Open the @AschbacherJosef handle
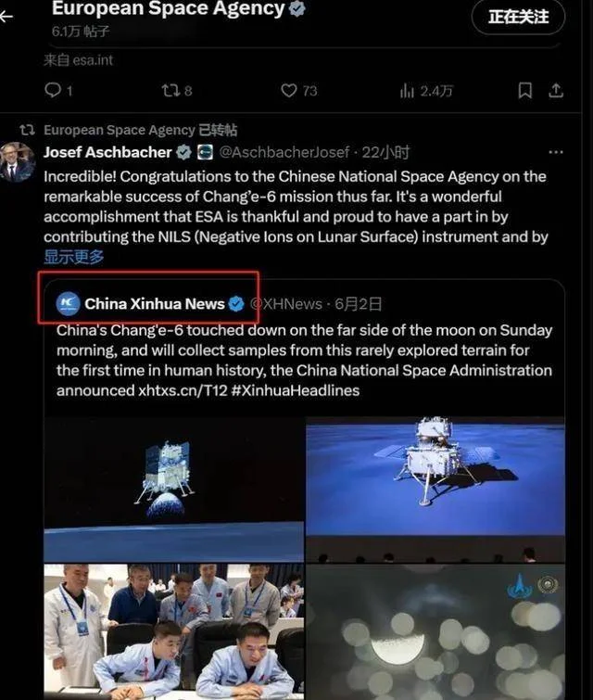Viewport: 593px width, 700px height. [284, 152]
